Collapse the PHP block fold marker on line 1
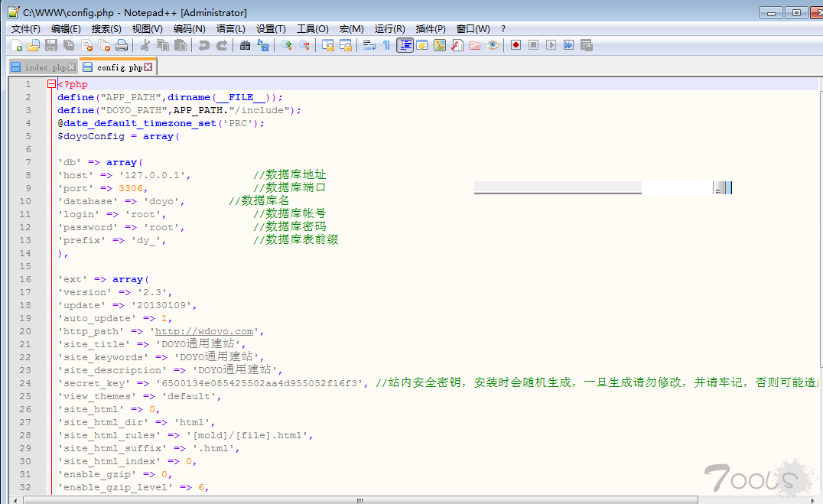 pyautogui.click(x=51, y=84)
